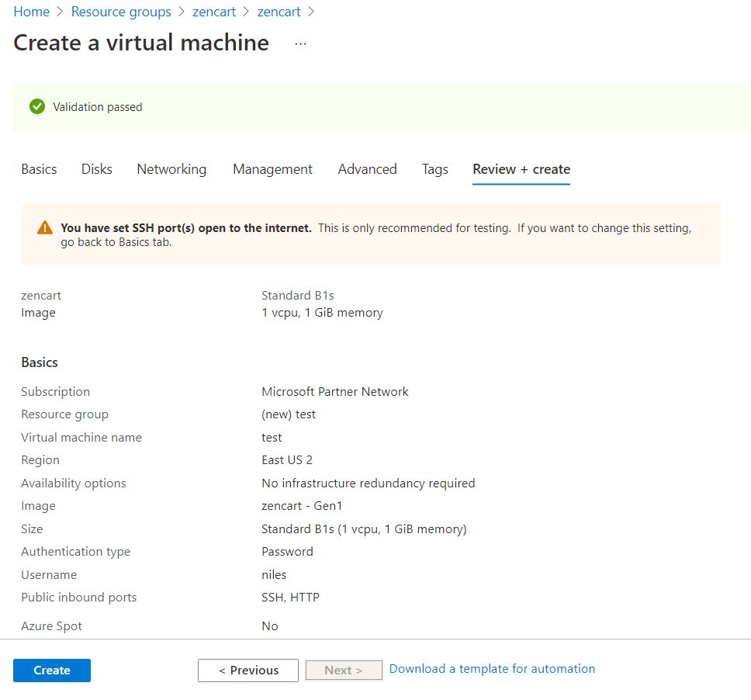The height and width of the screenshot is (700, 751).
Task: Click the green Validation passed checkmark icon
Action: tap(37, 107)
